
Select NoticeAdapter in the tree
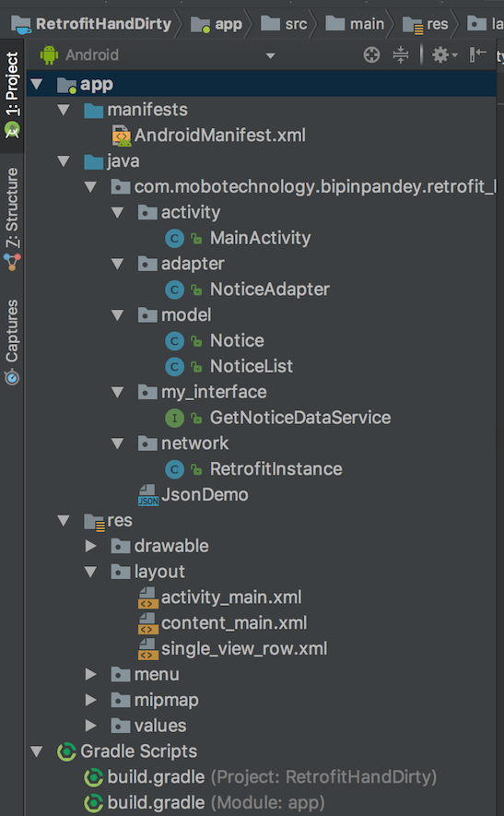coord(270,290)
